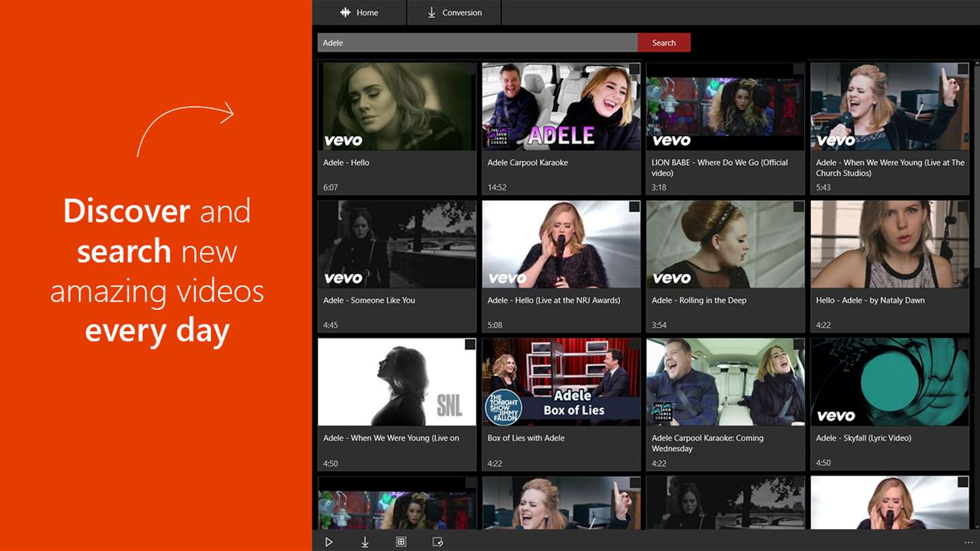Viewport: 980px width, 551px height.
Task: Click 'Adele - When We Were Young (Live at The Church Studios)' title
Action: (890, 167)
